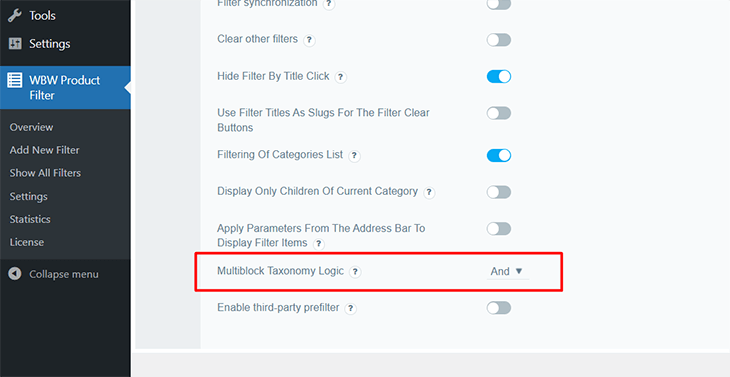Disable Filtering Of Categories List switch
Image resolution: width=730 pixels, height=377 pixels.
pos(499,155)
